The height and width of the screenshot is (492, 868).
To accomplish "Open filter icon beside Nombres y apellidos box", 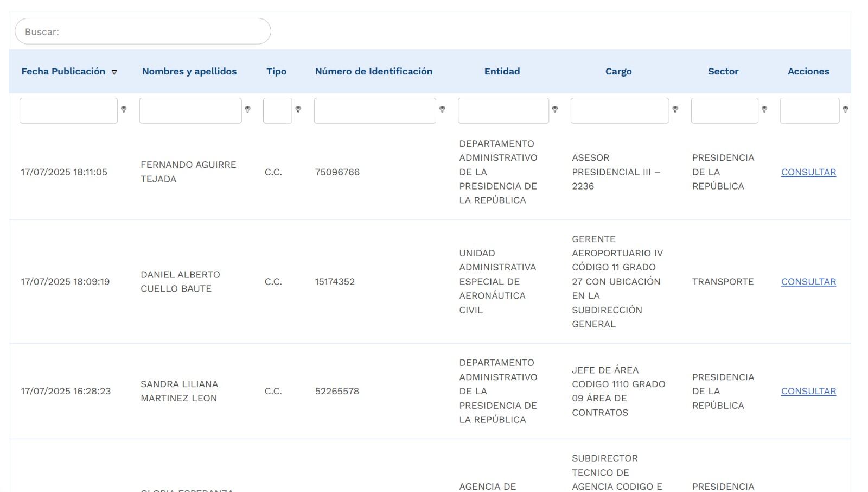I will pyautogui.click(x=248, y=110).
